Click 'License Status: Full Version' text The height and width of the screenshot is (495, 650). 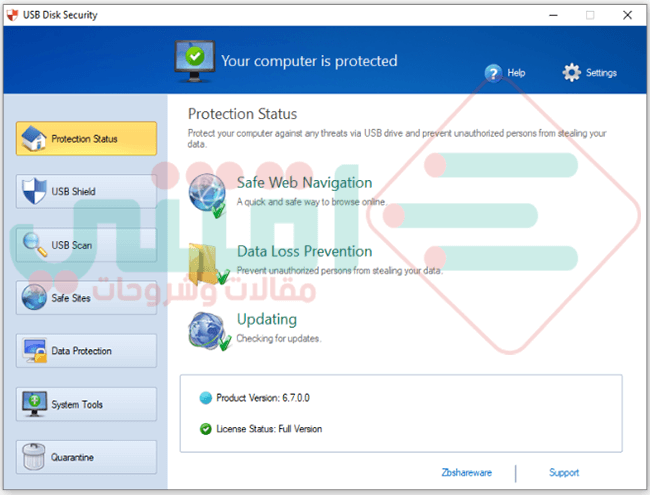tap(269, 429)
